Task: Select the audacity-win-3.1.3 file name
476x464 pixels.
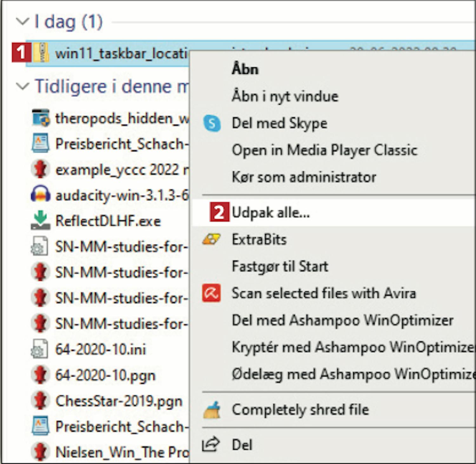Action: [x=122, y=195]
